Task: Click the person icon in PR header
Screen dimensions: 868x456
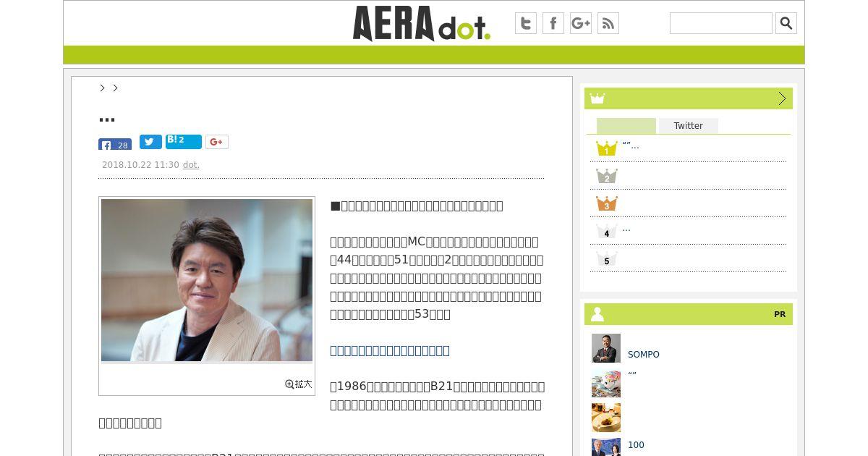Action: coord(597,314)
